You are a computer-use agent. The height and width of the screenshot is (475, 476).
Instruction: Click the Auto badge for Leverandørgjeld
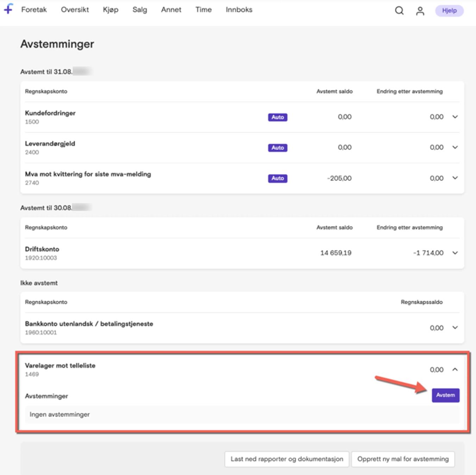pyautogui.click(x=277, y=148)
